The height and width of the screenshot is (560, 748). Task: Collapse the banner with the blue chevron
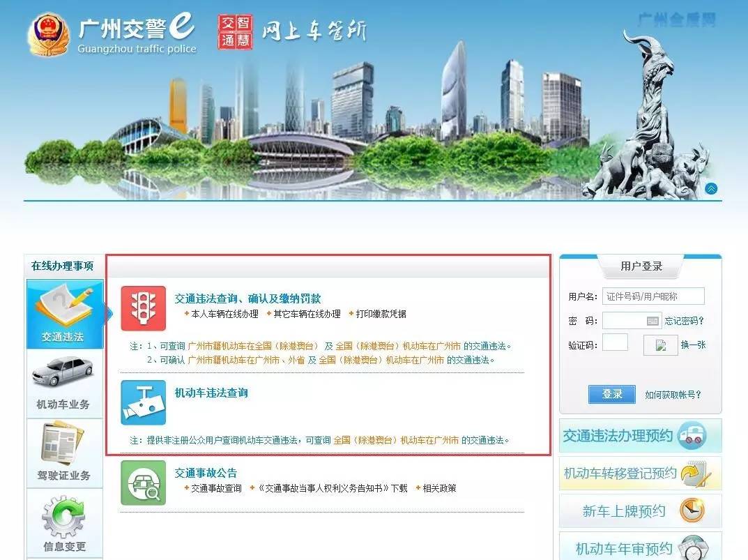point(711,188)
